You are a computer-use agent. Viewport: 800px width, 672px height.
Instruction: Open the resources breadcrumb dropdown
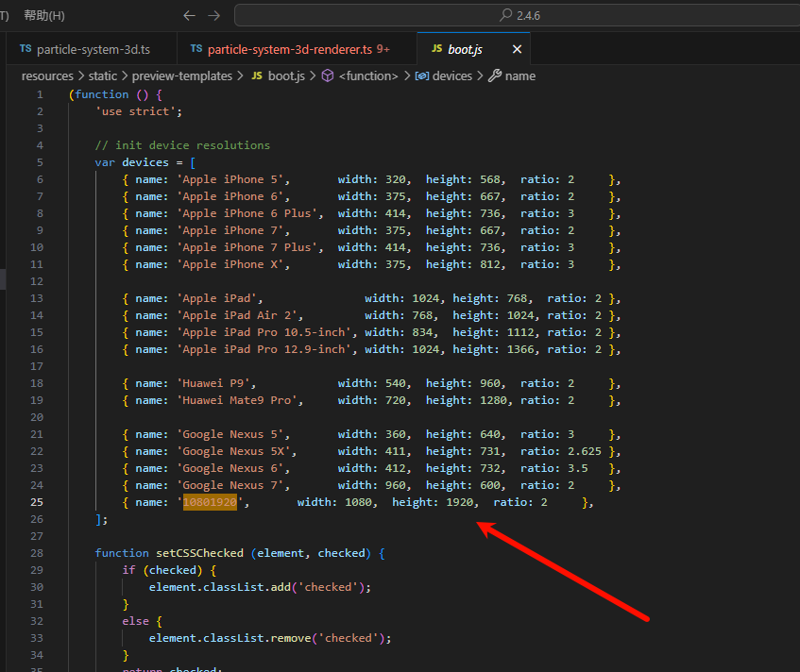click(x=47, y=76)
